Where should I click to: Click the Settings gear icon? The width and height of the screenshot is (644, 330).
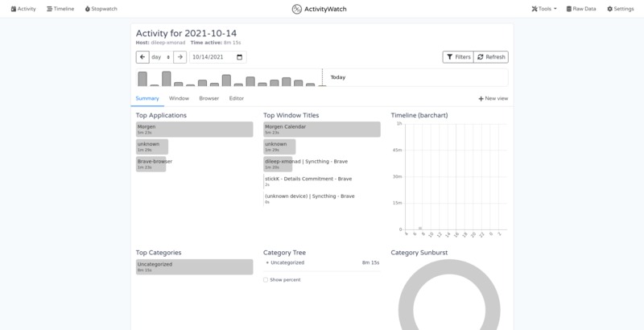click(x=610, y=9)
